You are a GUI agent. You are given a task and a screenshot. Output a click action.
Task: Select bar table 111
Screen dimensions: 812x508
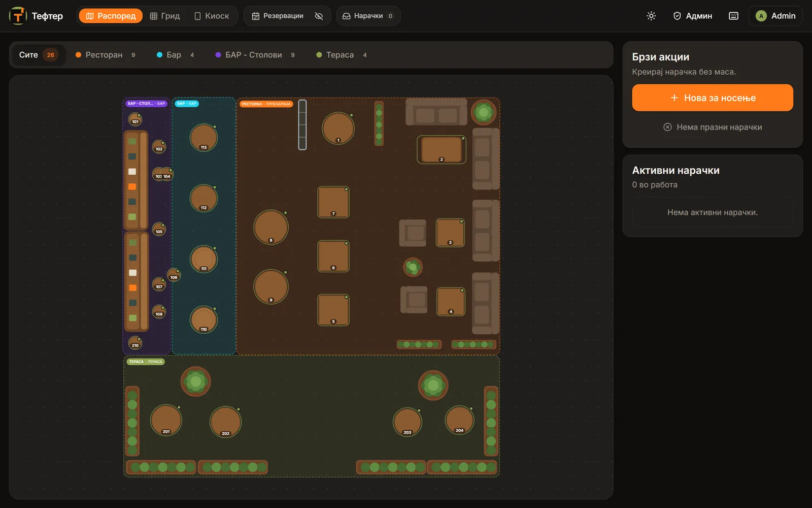point(204,259)
